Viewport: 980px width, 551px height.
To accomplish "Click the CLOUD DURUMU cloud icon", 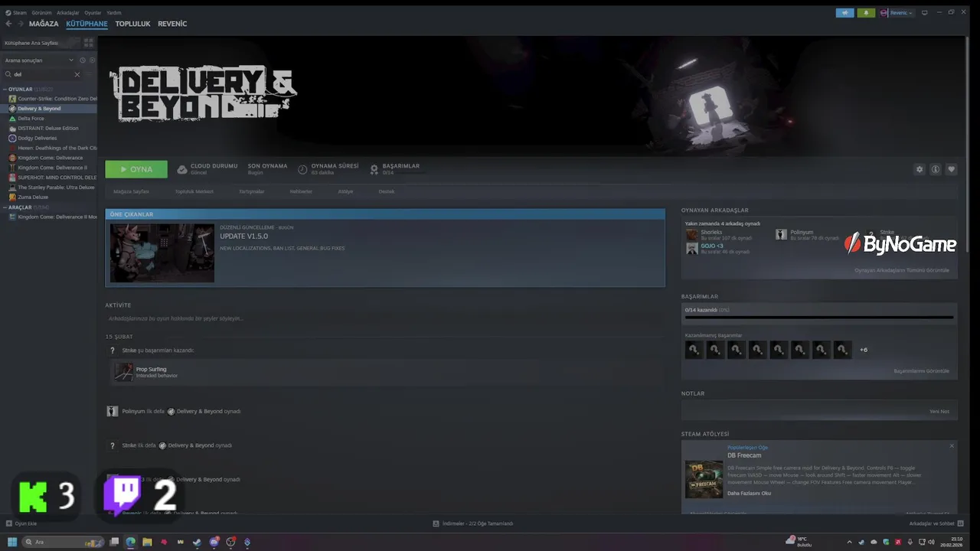I will point(182,169).
